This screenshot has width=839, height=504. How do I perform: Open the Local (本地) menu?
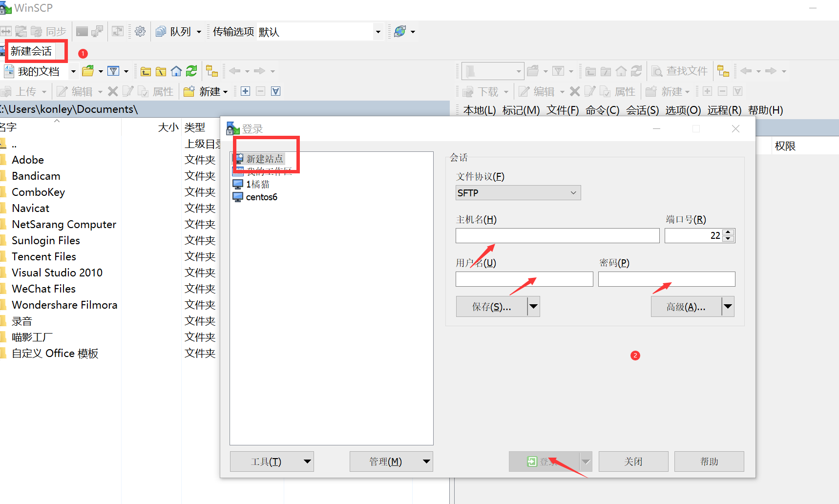coord(480,110)
